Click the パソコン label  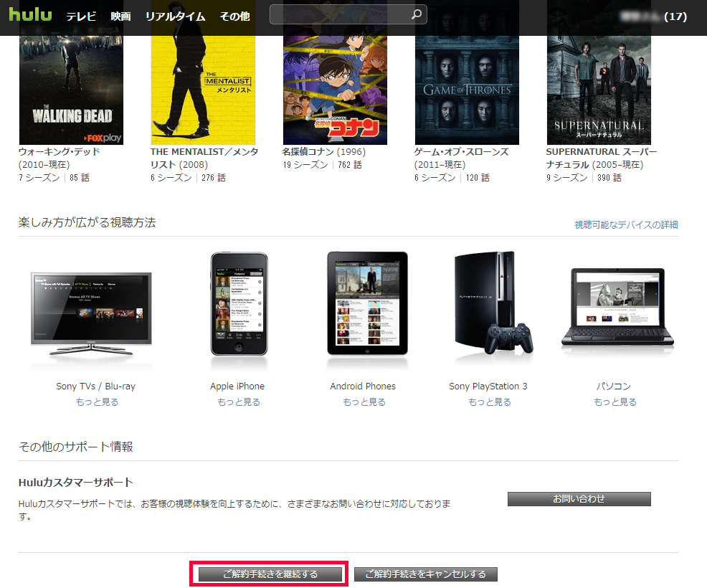614,386
